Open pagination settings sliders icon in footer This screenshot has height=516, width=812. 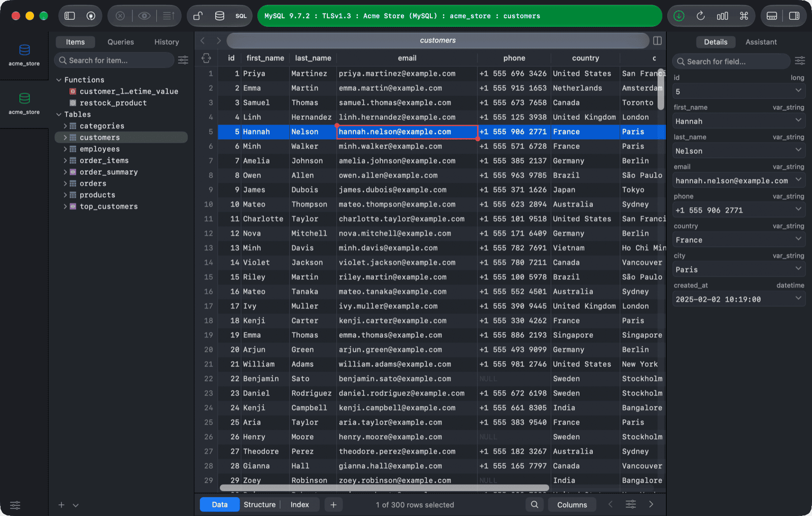tap(631, 504)
